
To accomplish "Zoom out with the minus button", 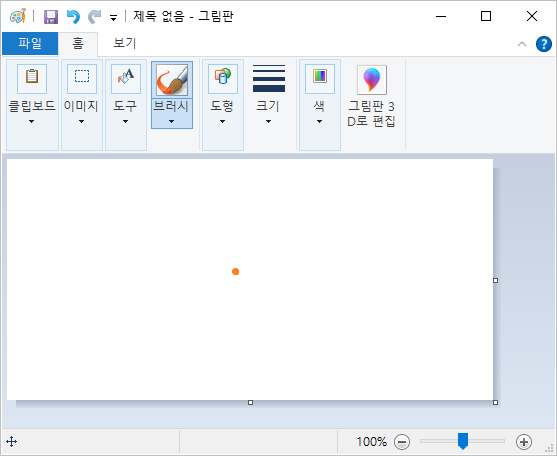I will (402, 442).
